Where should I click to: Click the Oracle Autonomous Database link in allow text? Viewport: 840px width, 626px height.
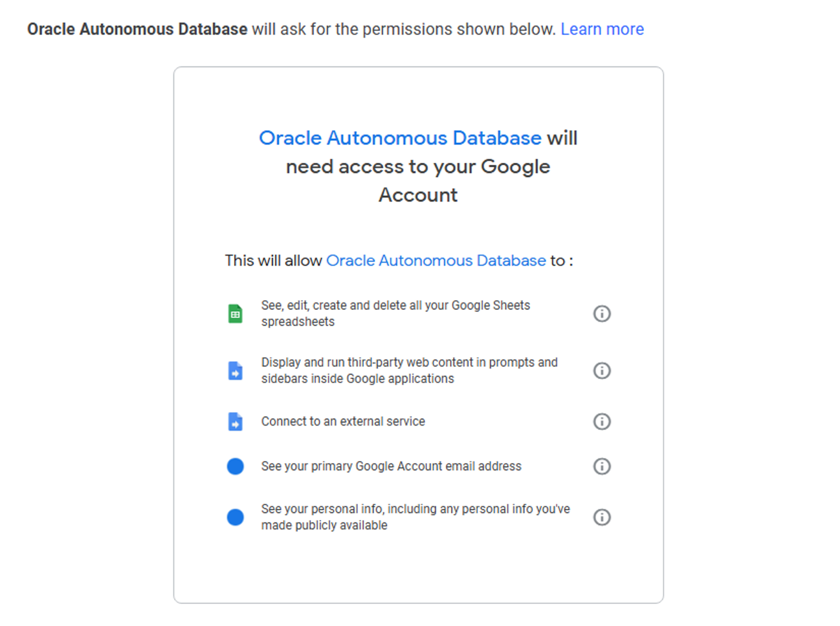tap(436, 260)
